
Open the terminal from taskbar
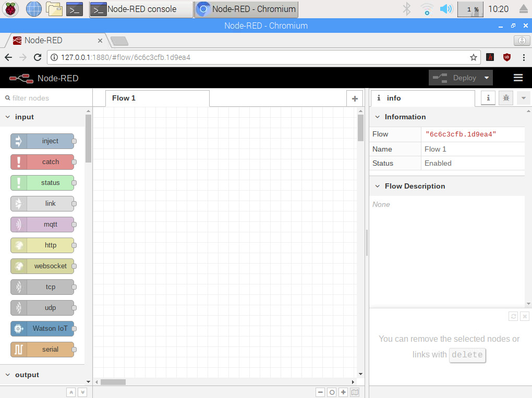(74, 9)
